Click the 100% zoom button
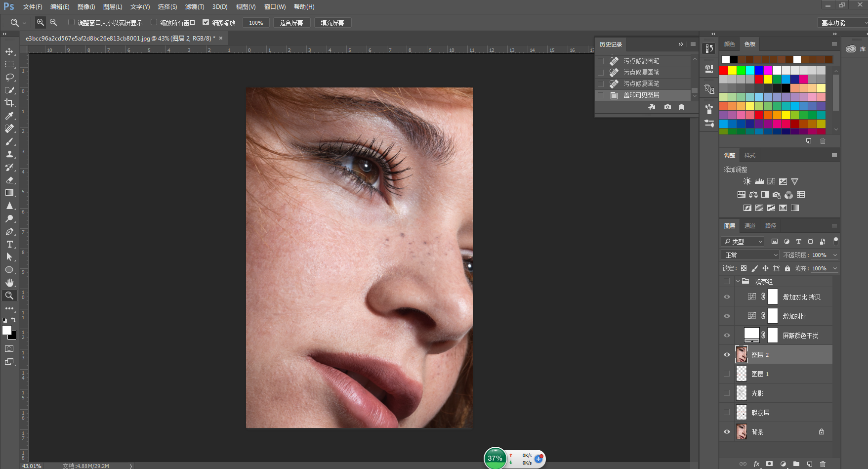The height and width of the screenshot is (469, 868). [256, 23]
